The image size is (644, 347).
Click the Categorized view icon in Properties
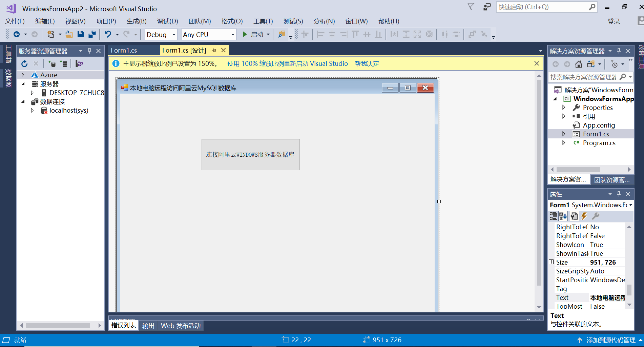(x=553, y=216)
